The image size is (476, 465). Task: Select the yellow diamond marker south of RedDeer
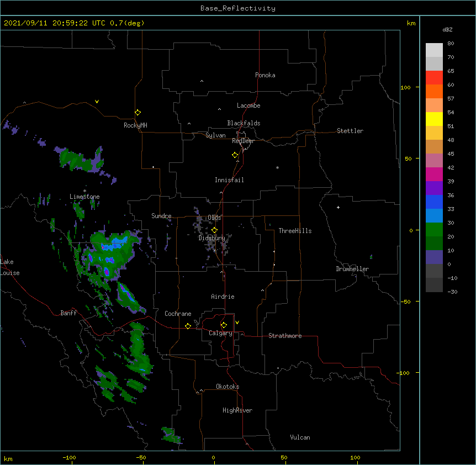(x=235, y=155)
